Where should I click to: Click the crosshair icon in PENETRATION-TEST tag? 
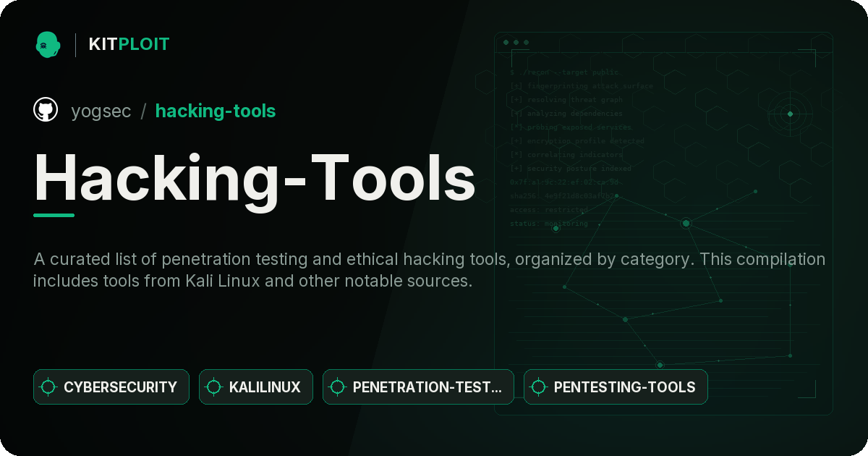point(338,387)
